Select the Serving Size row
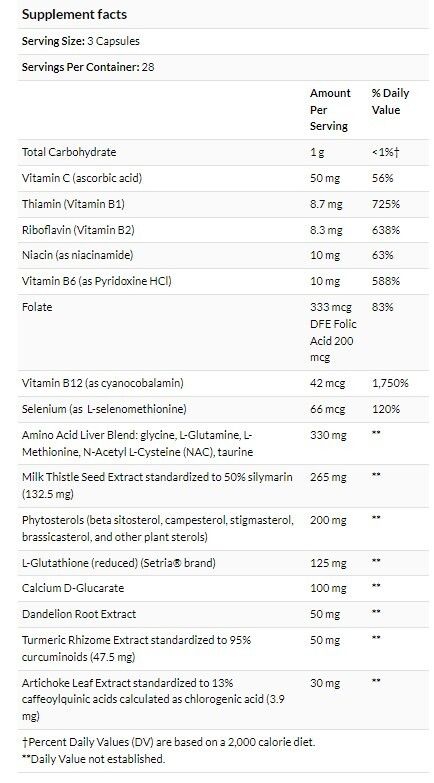The image size is (434, 783). pyautogui.click(x=223, y=41)
